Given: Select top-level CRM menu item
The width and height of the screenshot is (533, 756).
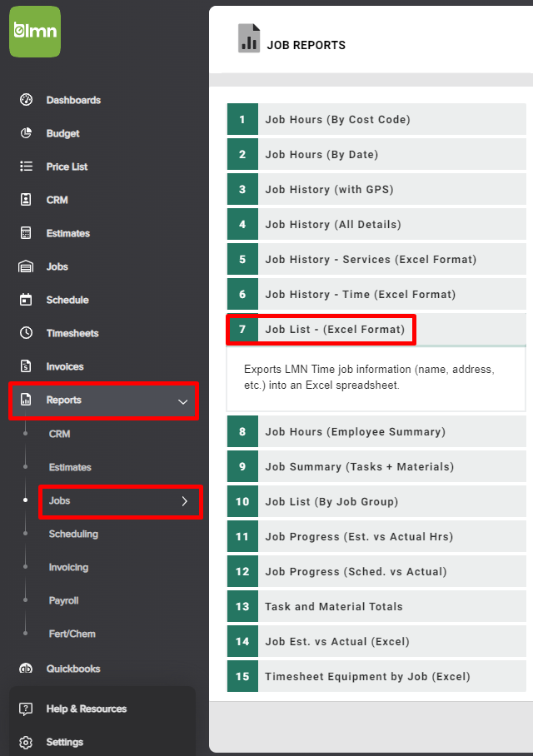Looking at the screenshot, I should (x=57, y=200).
